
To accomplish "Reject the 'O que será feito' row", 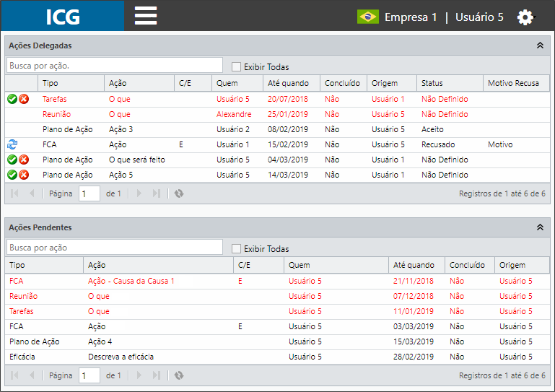I will [x=24, y=160].
